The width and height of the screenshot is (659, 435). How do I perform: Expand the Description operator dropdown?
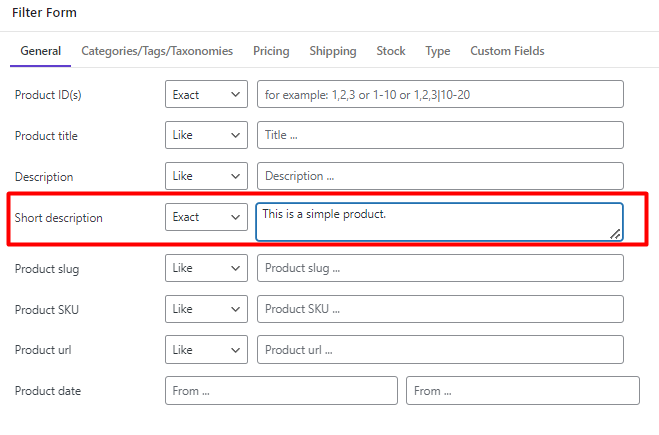coord(206,176)
